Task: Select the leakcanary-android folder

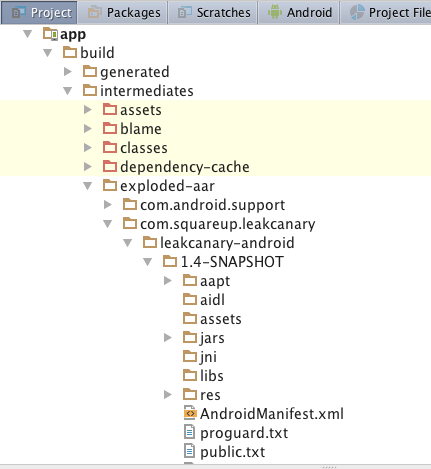Action: tap(219, 243)
